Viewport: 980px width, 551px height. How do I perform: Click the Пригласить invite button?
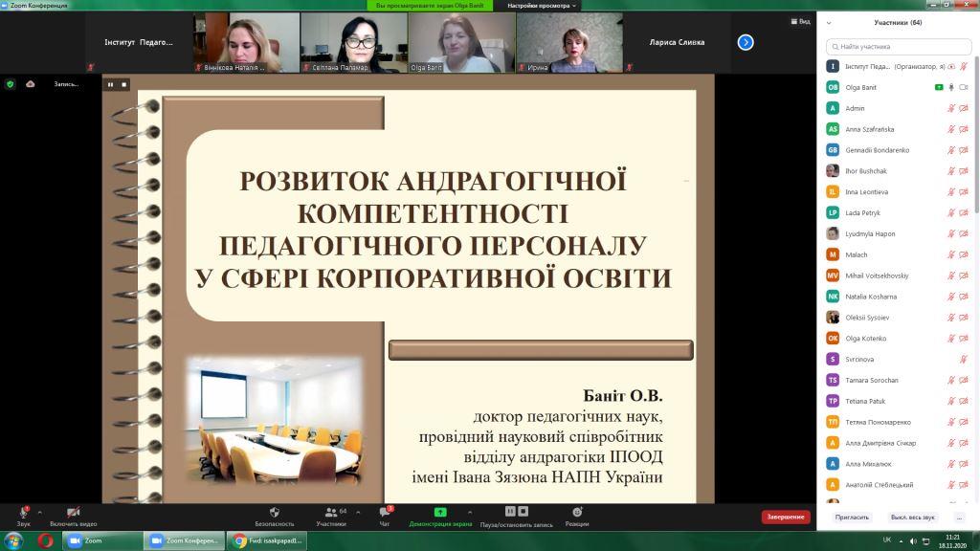(852, 517)
